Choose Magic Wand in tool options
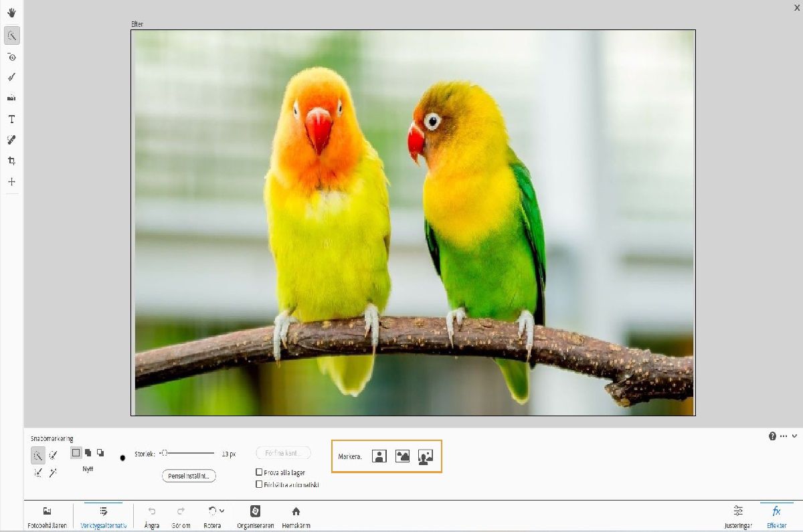 tap(54, 472)
